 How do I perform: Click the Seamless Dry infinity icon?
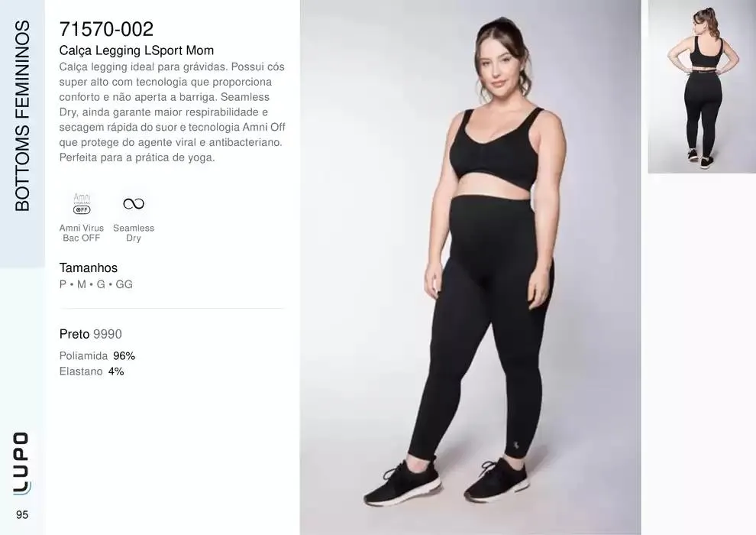click(134, 203)
